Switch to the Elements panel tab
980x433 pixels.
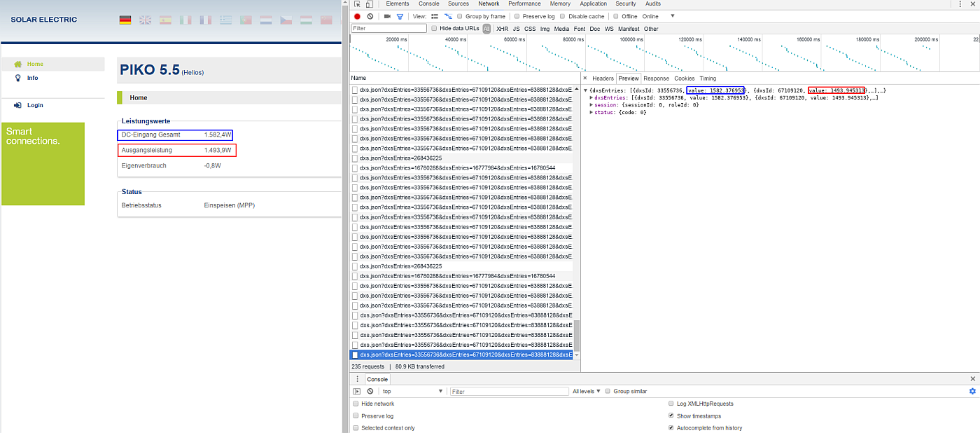pyautogui.click(x=398, y=4)
